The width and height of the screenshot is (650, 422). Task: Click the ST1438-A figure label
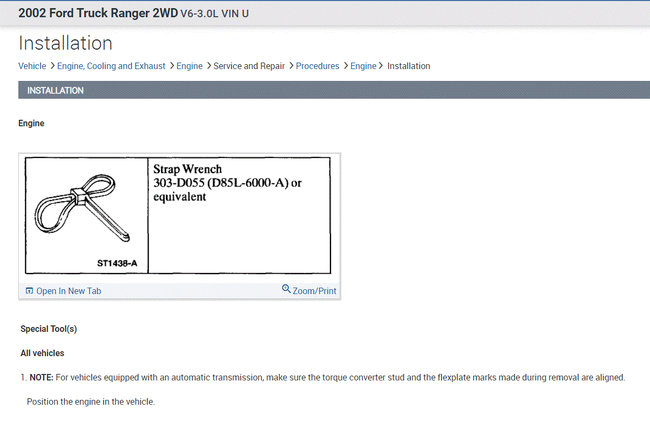117,263
